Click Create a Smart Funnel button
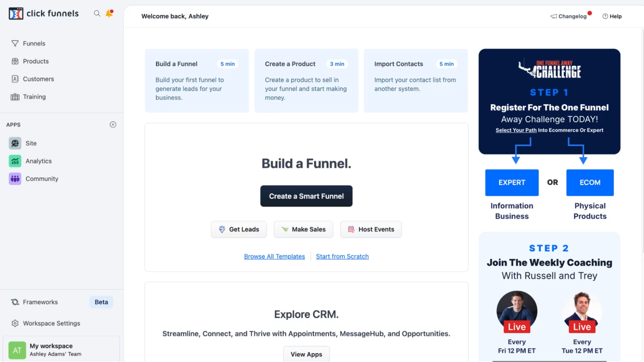The image size is (644, 362). 306,196
